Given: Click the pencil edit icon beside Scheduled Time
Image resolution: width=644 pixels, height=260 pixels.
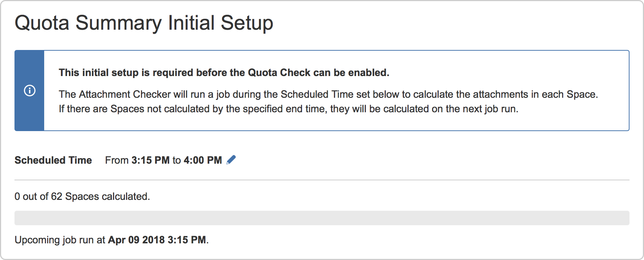Looking at the screenshot, I should (x=231, y=159).
